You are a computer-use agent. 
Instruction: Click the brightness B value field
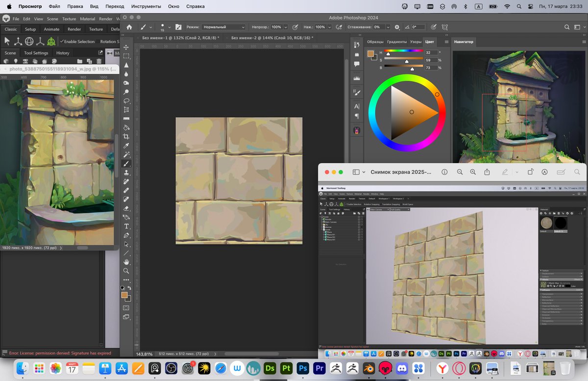[431, 67]
